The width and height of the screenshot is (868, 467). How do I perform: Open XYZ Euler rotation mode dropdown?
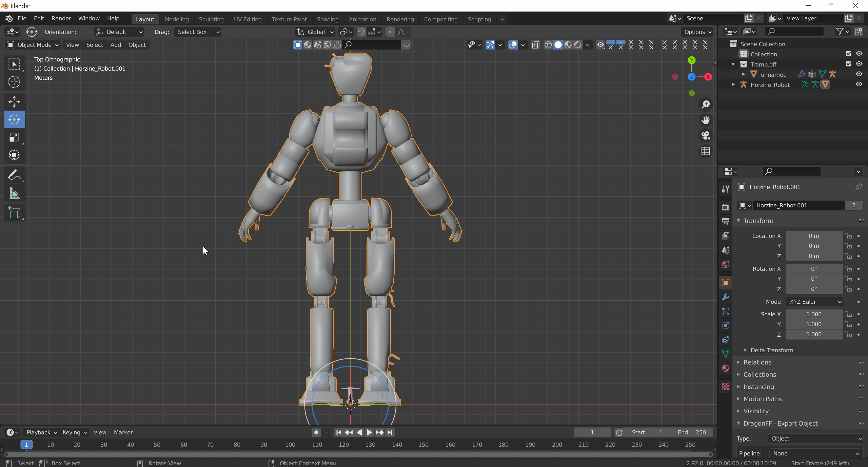click(814, 302)
